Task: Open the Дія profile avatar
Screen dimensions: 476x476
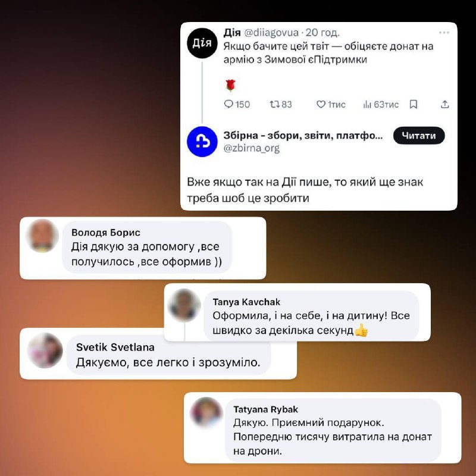Action: (x=202, y=43)
